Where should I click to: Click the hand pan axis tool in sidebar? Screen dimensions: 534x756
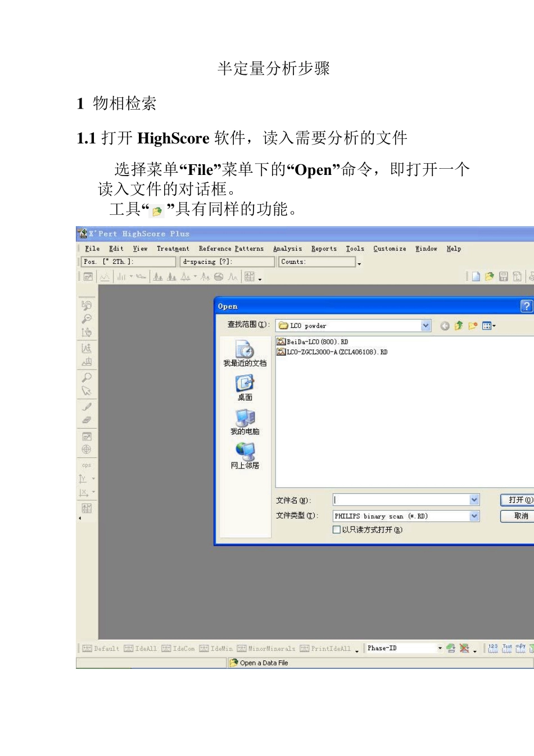coord(87,332)
